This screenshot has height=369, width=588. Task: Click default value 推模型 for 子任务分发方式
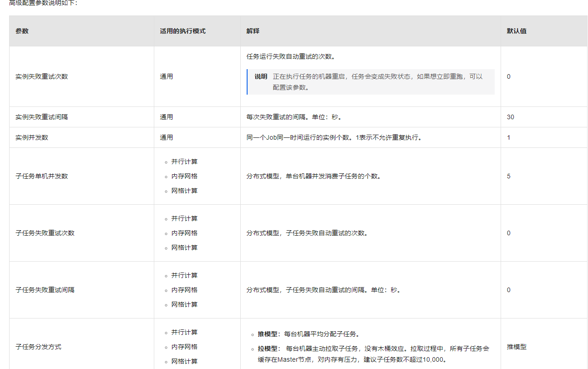[x=517, y=347]
